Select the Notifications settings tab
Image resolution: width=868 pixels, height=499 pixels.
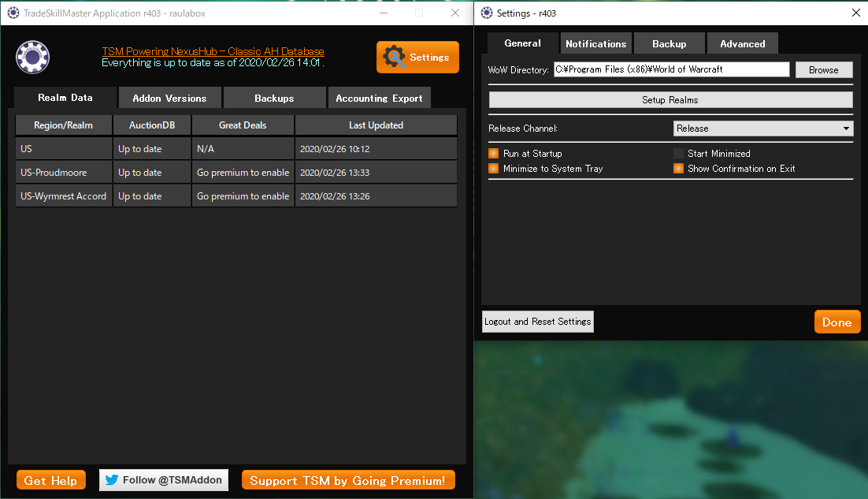click(595, 44)
